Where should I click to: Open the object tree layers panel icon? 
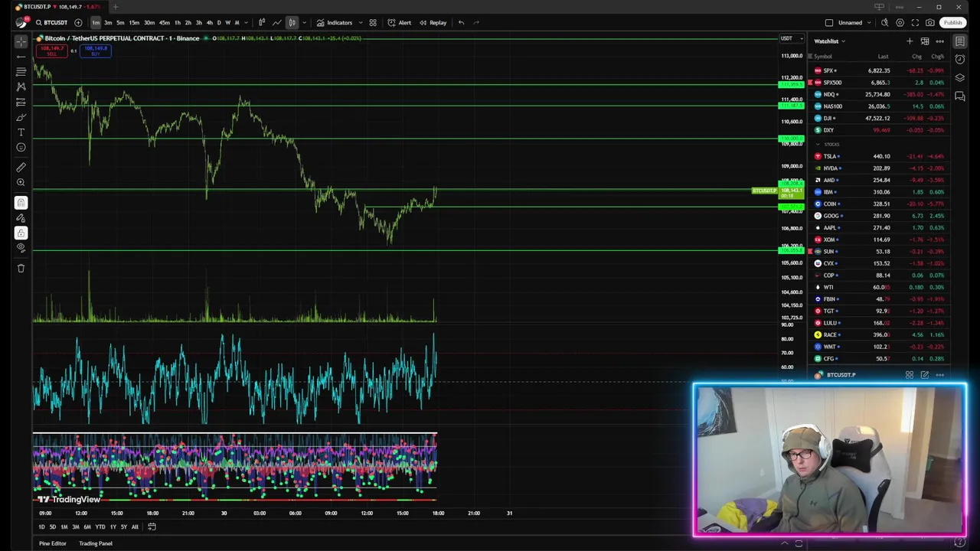(x=960, y=78)
